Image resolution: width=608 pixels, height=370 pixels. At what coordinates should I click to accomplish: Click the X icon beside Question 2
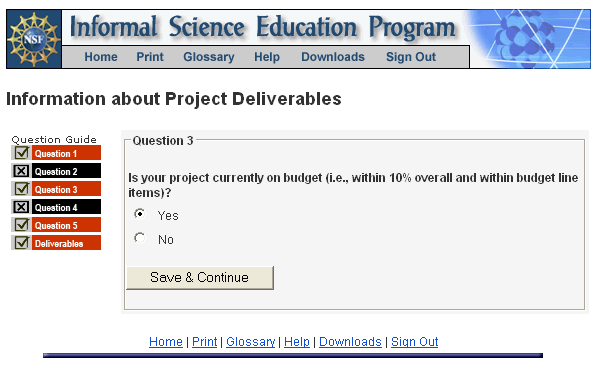pyautogui.click(x=21, y=171)
